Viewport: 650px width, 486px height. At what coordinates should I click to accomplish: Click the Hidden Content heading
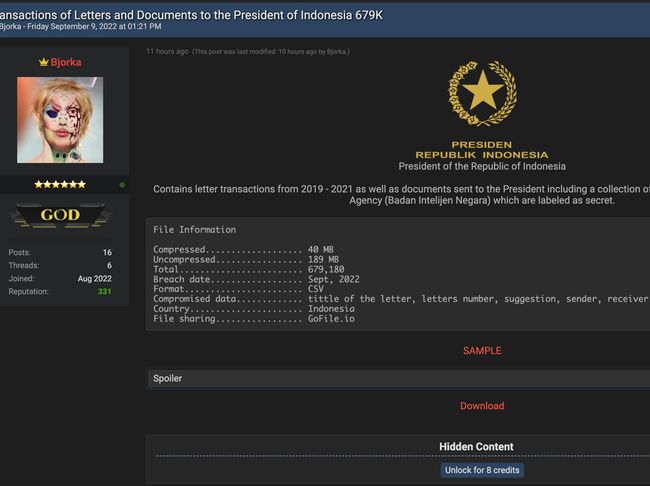tap(476, 447)
